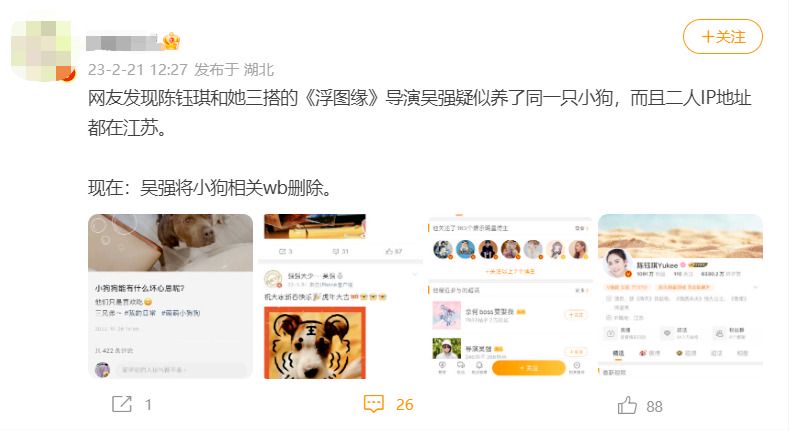Click the comment count 26
This screenshot has height=431, width=789.
405,404
